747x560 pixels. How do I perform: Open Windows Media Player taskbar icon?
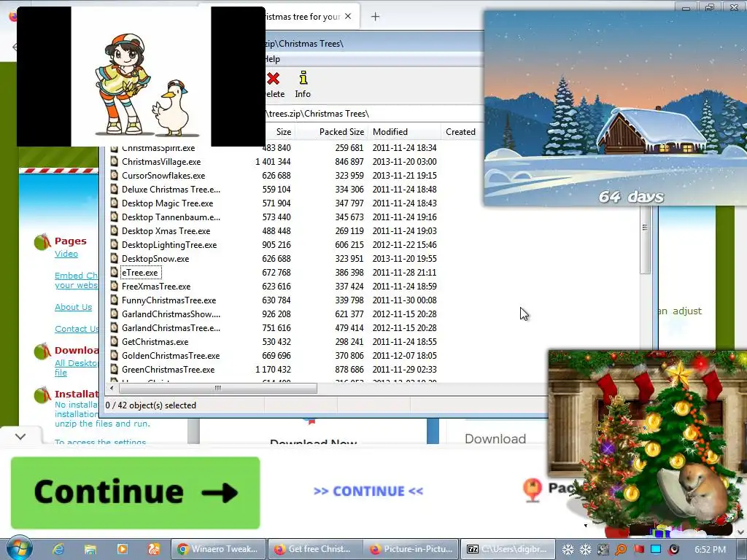coord(122,549)
